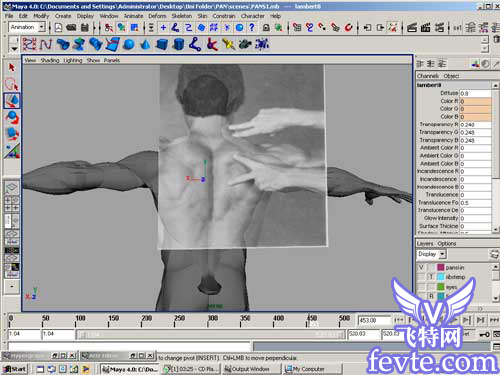The width and height of the screenshot is (500, 375).
Task: Create a NURBS cone from the shelf
Action: [x=145, y=44]
